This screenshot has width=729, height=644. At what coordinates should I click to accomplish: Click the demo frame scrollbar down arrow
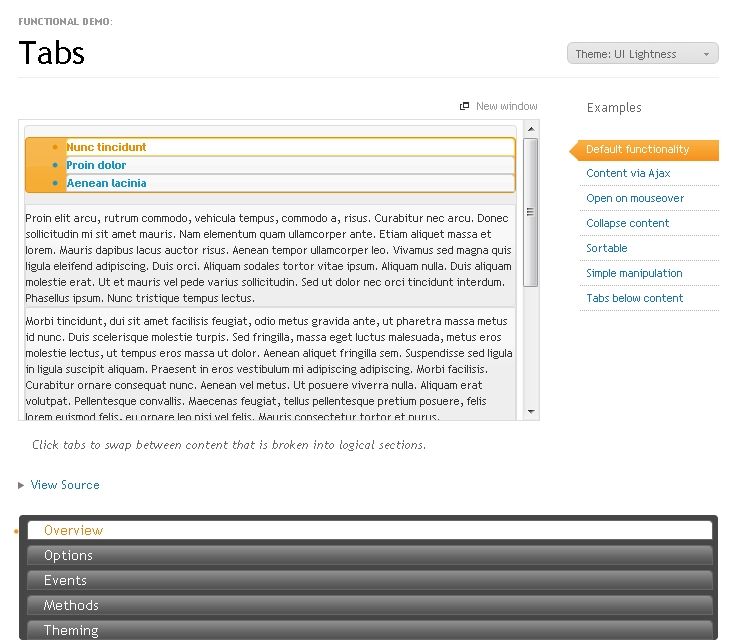530,411
